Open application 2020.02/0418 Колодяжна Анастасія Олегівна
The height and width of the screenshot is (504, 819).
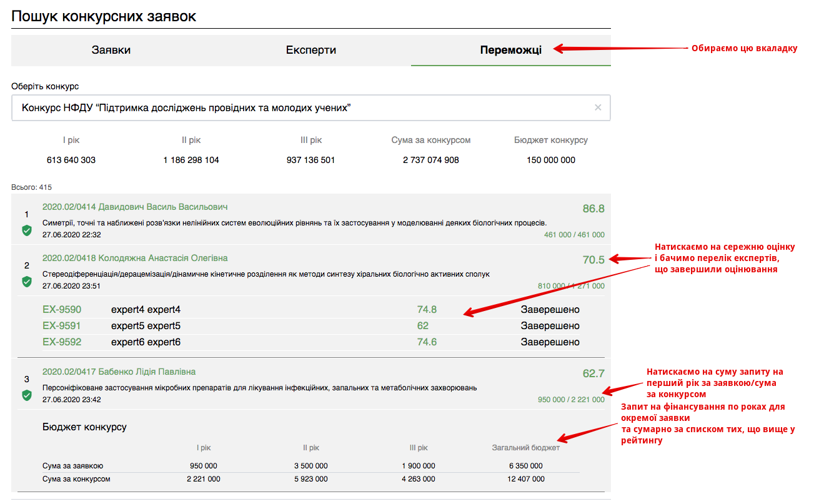point(135,258)
